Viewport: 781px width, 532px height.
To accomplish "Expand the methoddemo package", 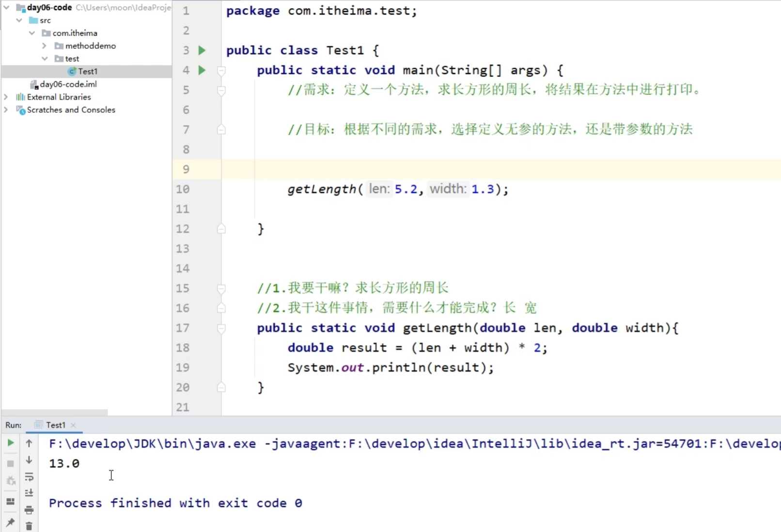I will pos(44,46).
